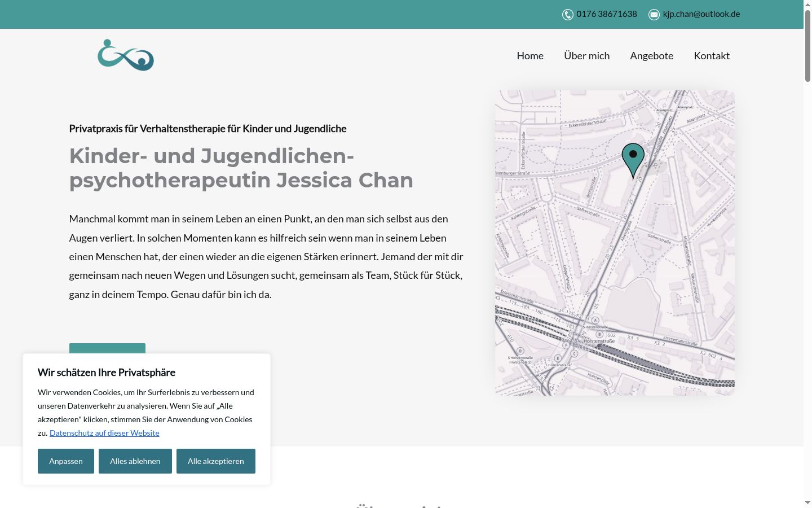Go to Home menu item
This screenshot has height=508, width=812.
coord(530,55)
